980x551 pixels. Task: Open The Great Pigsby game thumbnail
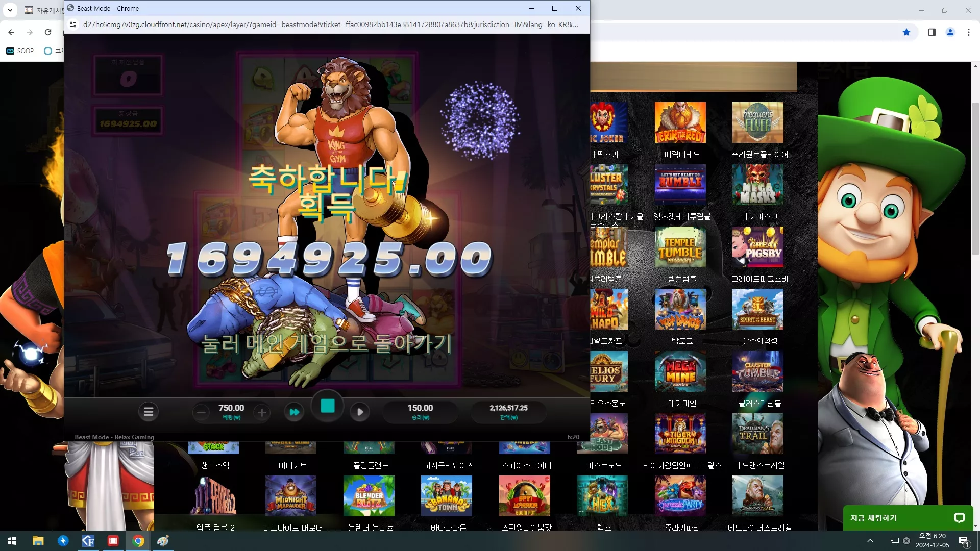coord(758,247)
